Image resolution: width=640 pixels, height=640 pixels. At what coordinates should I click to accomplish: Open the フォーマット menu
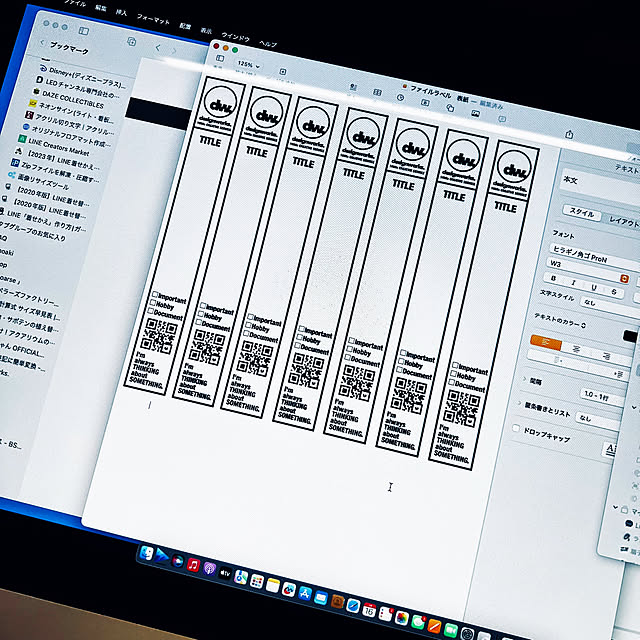click(x=153, y=19)
